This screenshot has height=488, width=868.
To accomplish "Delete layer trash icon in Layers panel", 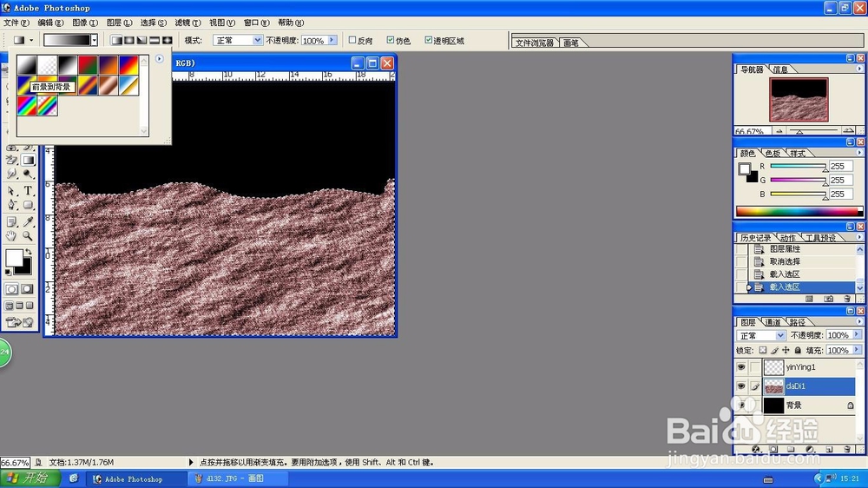I will pos(847,449).
